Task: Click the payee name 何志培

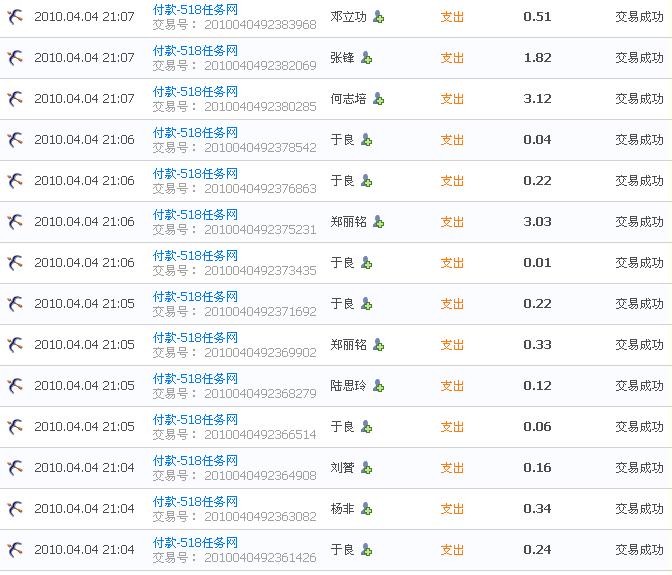Action: point(348,99)
